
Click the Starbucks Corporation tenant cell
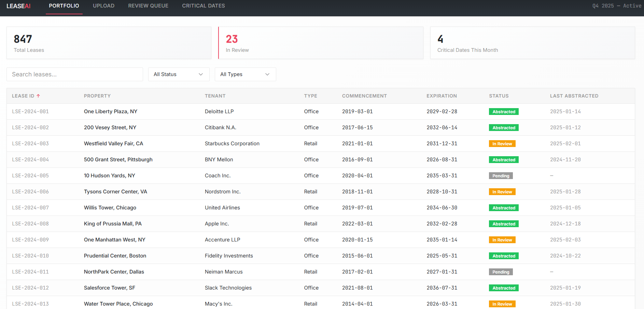tap(232, 144)
